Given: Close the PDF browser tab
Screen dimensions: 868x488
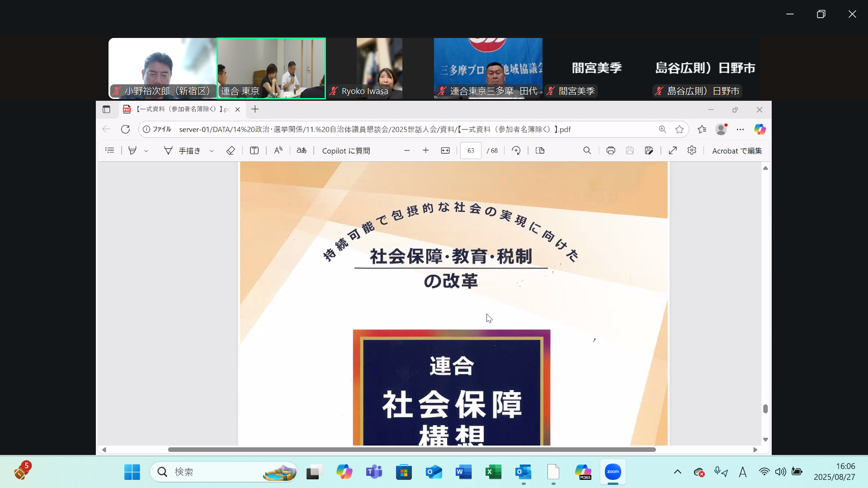Looking at the screenshot, I should [x=237, y=109].
